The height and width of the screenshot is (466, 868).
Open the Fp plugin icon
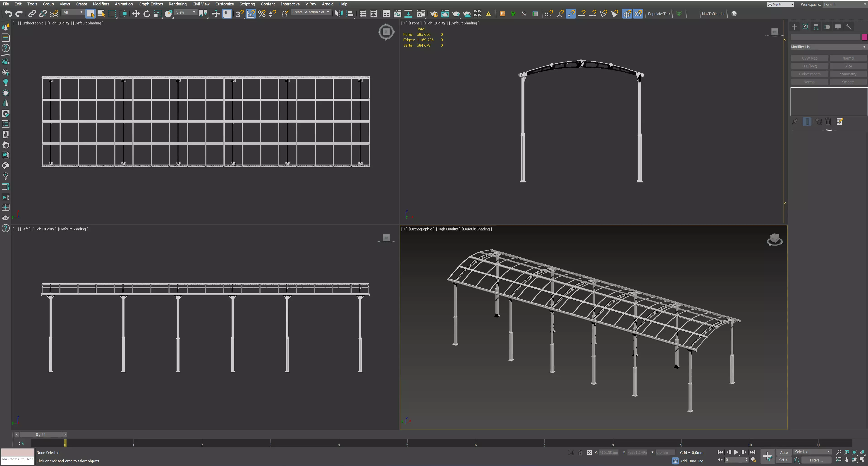click(502, 14)
